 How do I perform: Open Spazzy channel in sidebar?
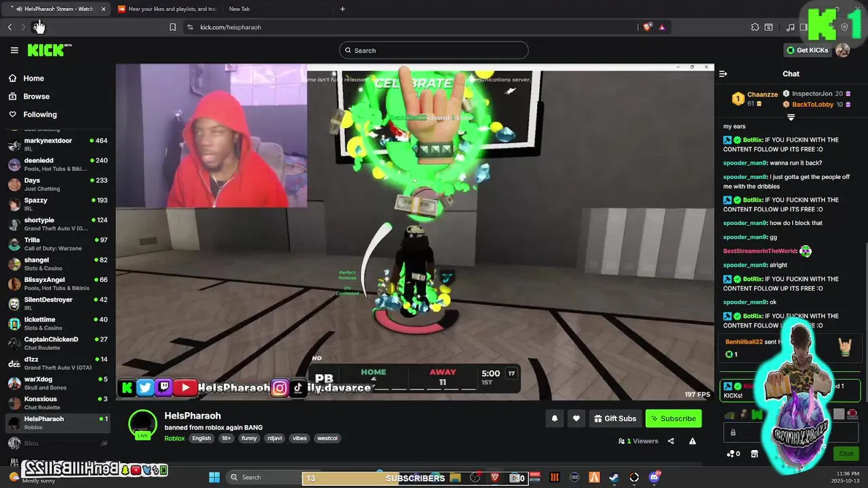[x=58, y=204]
